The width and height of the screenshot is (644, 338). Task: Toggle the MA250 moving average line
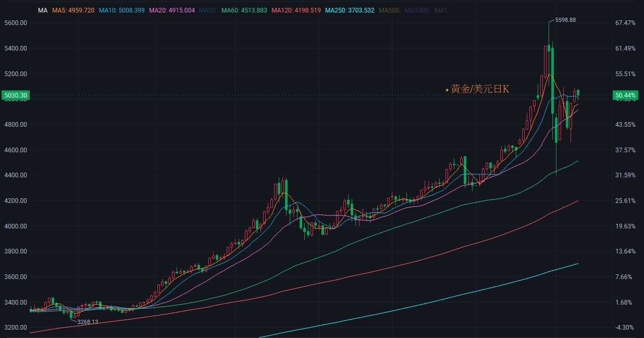click(x=350, y=10)
